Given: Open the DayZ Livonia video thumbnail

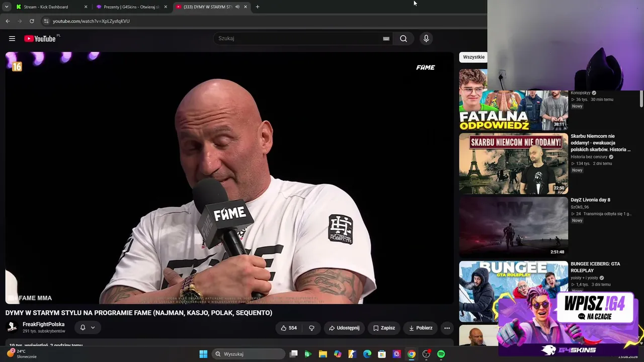Looking at the screenshot, I should point(513,227).
